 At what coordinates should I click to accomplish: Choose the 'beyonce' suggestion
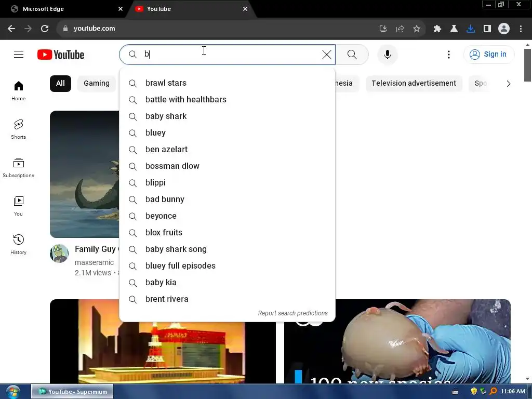[228, 216]
